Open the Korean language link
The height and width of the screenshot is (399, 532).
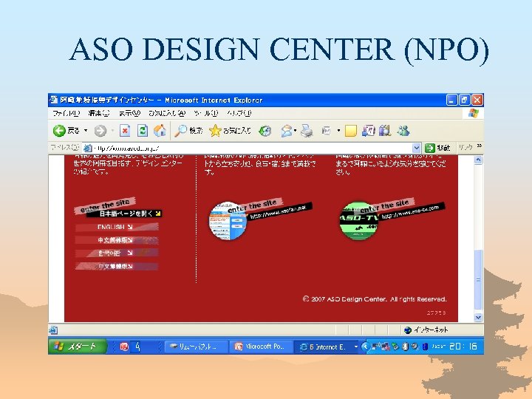pos(117,253)
